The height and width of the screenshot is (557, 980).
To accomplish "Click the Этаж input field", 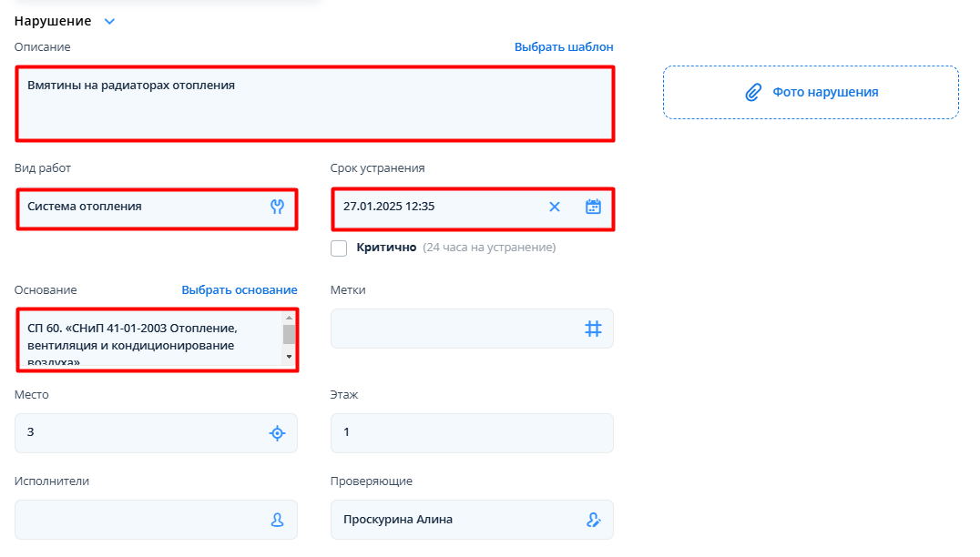I will 472,433.
